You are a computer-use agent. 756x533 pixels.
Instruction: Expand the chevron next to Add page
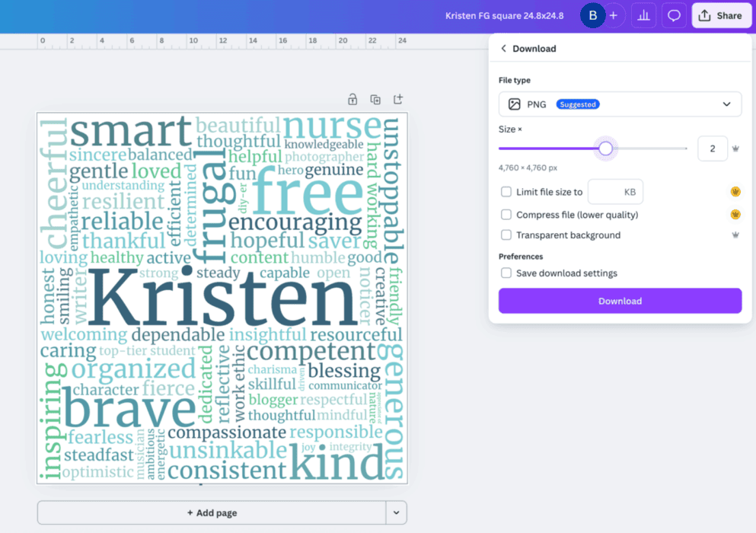click(x=396, y=512)
